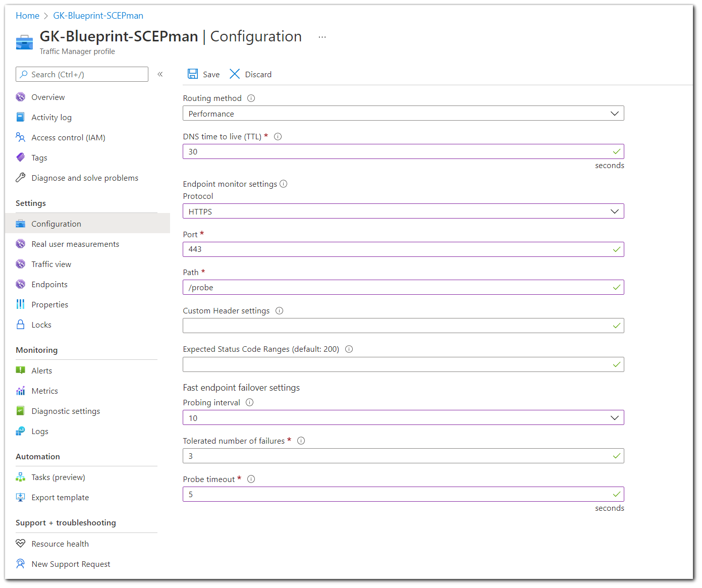Click the Expected Status Code Ranges info icon

click(x=349, y=349)
